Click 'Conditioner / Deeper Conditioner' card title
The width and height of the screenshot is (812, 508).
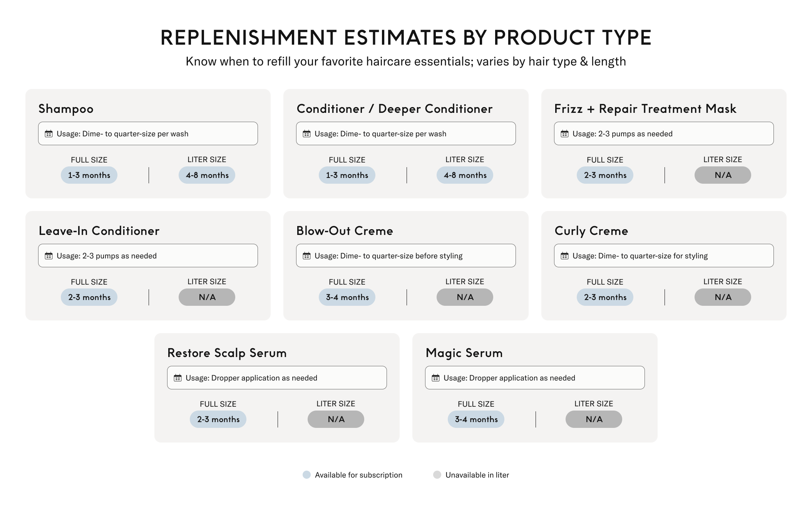coord(395,109)
